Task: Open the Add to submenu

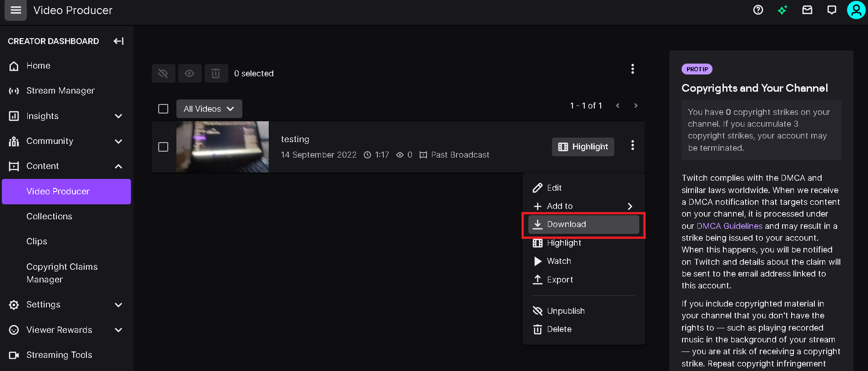Action: [583, 206]
